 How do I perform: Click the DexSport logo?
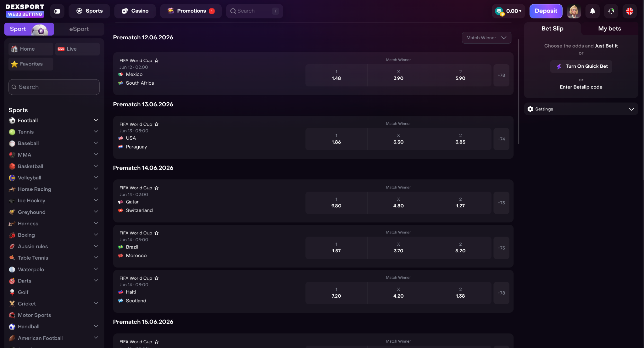pos(25,11)
